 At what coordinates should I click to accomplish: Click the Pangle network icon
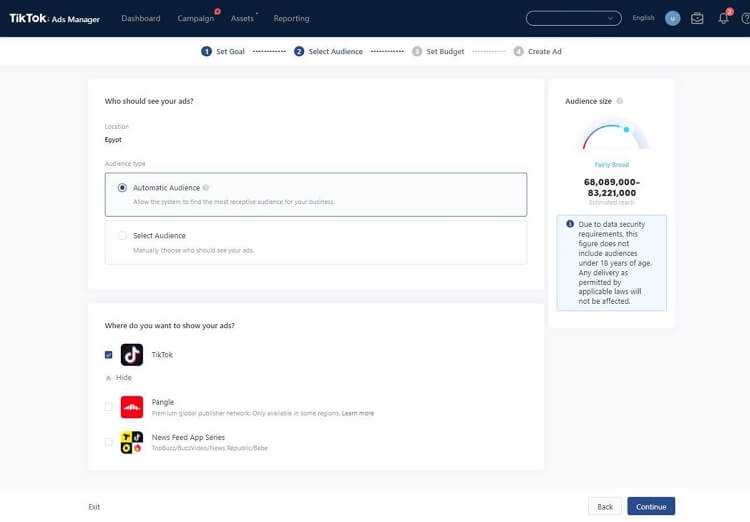pyautogui.click(x=132, y=407)
